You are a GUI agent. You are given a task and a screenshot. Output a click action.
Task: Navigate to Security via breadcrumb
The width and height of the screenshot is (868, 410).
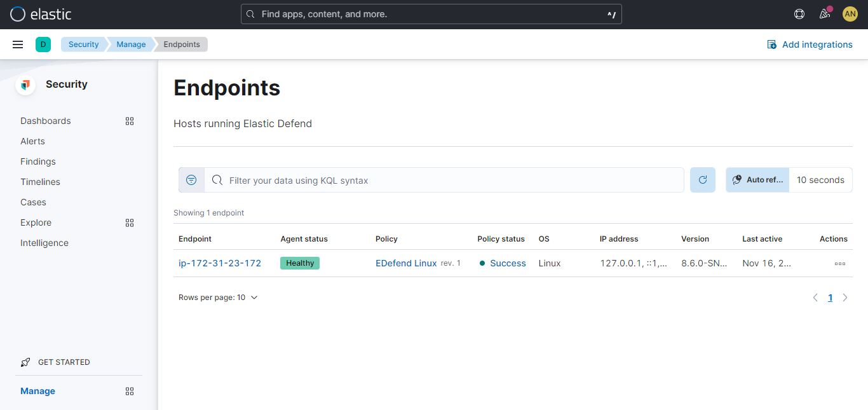pyautogui.click(x=83, y=44)
